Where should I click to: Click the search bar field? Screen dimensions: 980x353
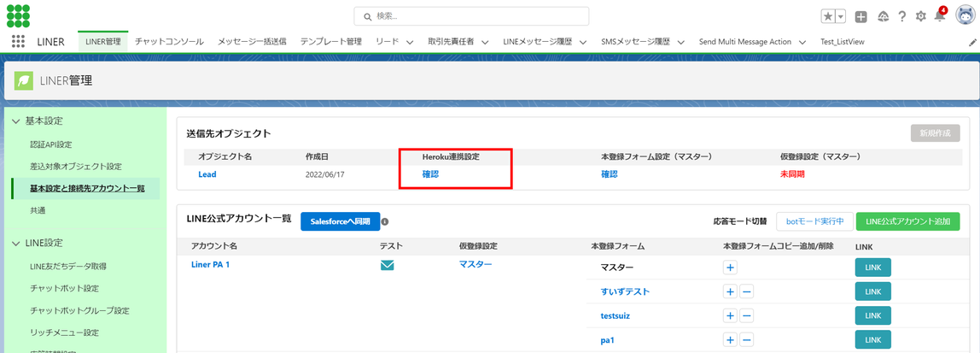pyautogui.click(x=471, y=16)
